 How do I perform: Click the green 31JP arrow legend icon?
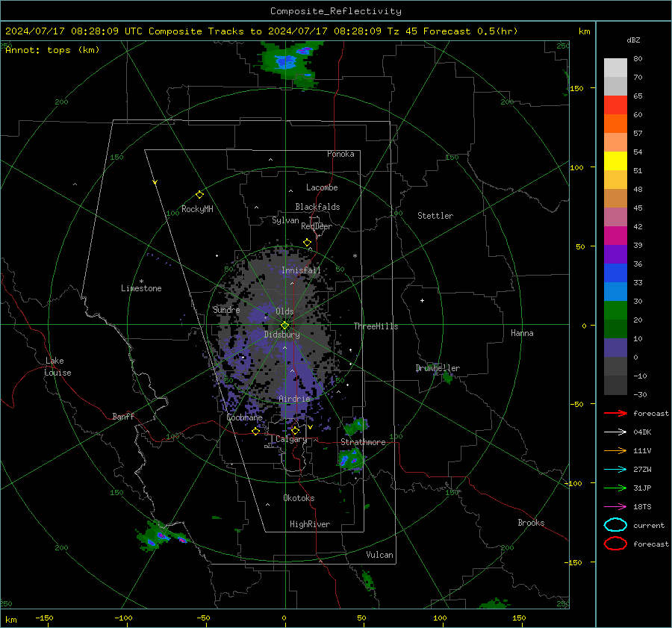[615, 488]
